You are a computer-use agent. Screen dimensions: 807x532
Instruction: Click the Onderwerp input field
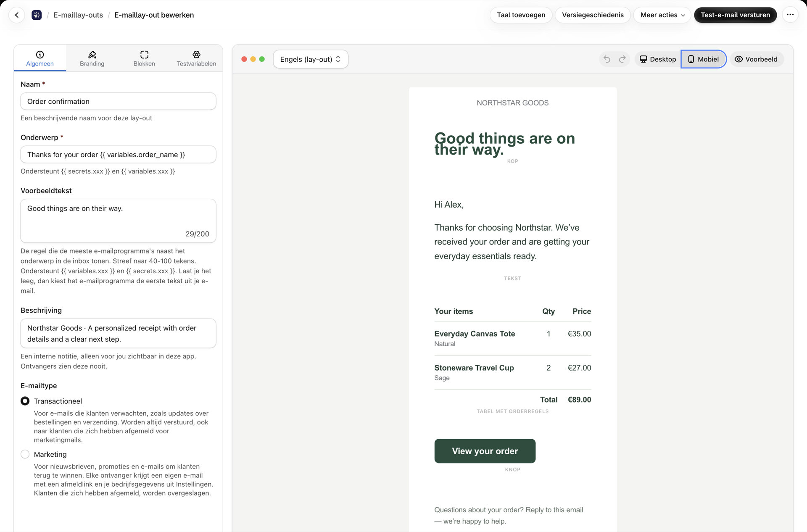[118, 155]
